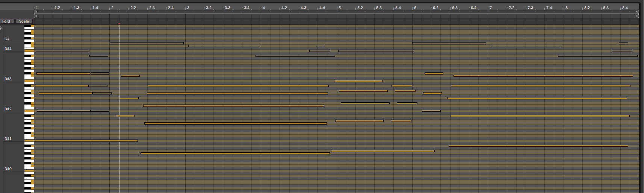Click beat 7.3 in the ruler
Viewport: 644px width, 193px height.
coord(530,8)
